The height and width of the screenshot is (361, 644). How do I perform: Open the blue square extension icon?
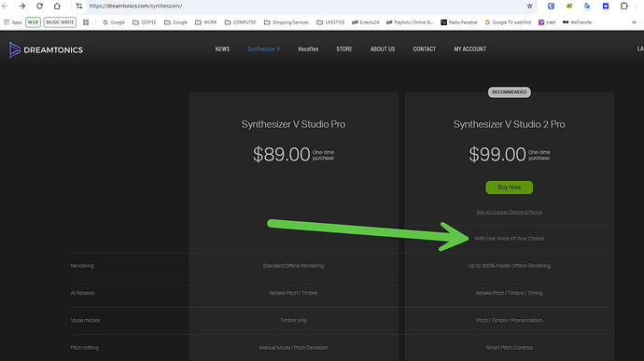[x=606, y=7]
